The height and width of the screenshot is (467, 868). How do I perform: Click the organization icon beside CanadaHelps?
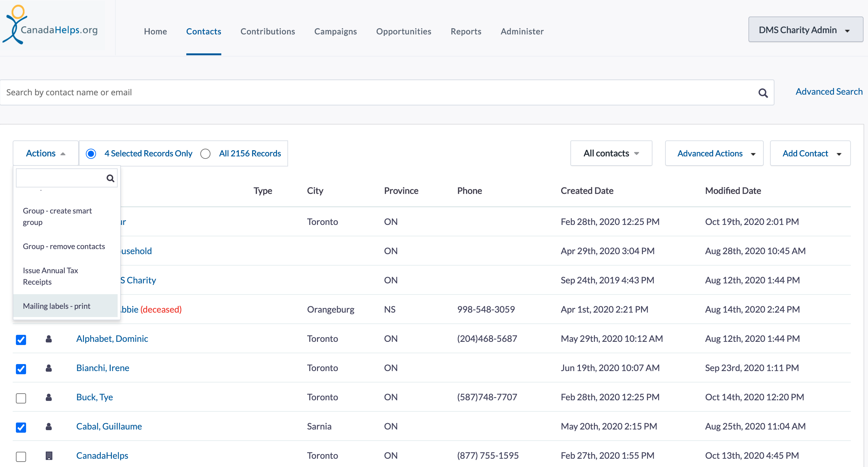(x=49, y=456)
